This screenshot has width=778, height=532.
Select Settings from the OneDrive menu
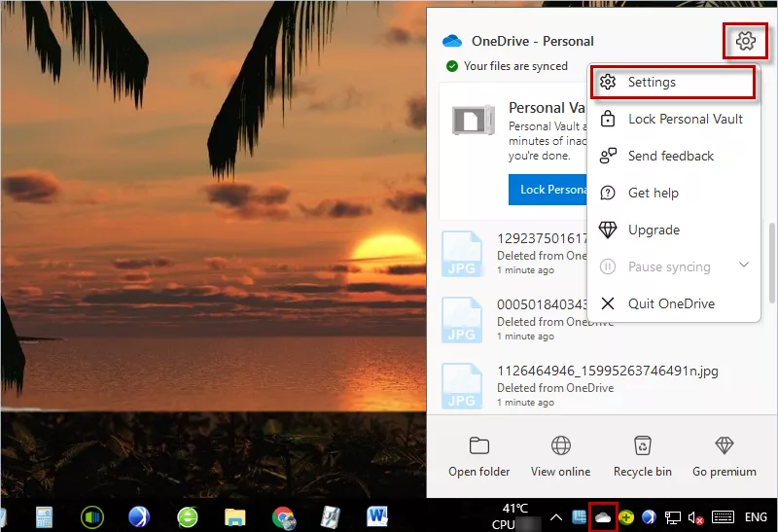pos(652,83)
